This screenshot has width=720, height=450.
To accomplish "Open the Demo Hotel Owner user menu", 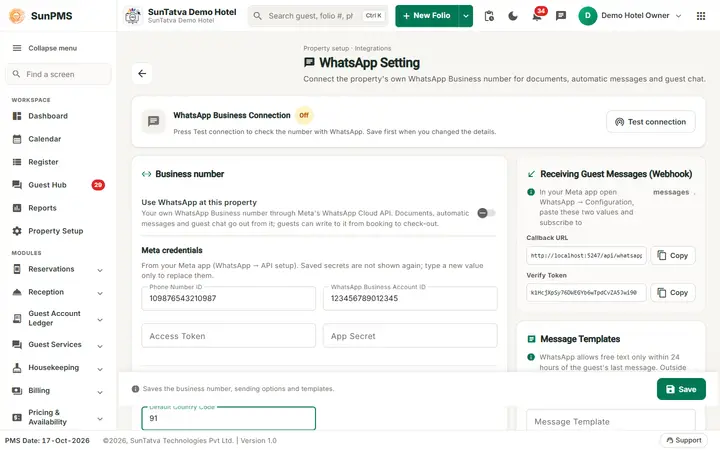I will 630,16.
